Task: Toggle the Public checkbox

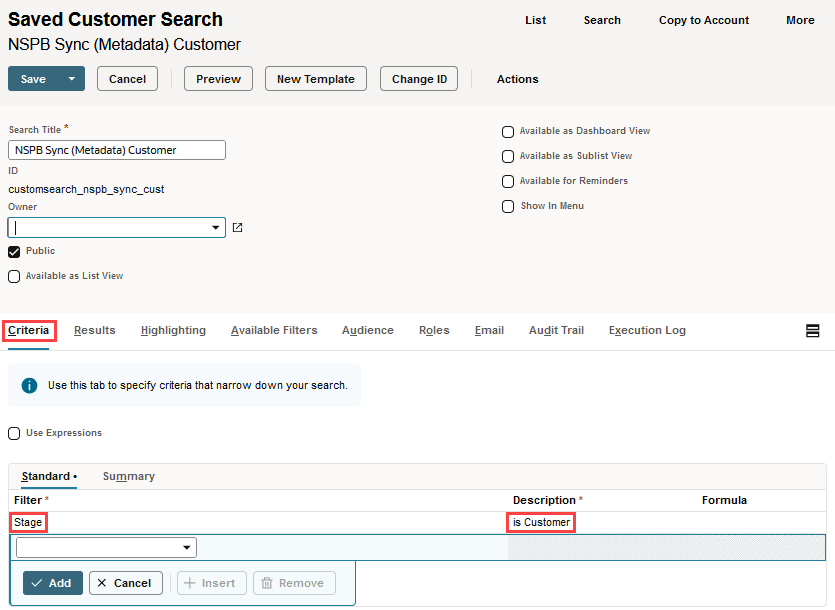Action: pos(14,251)
